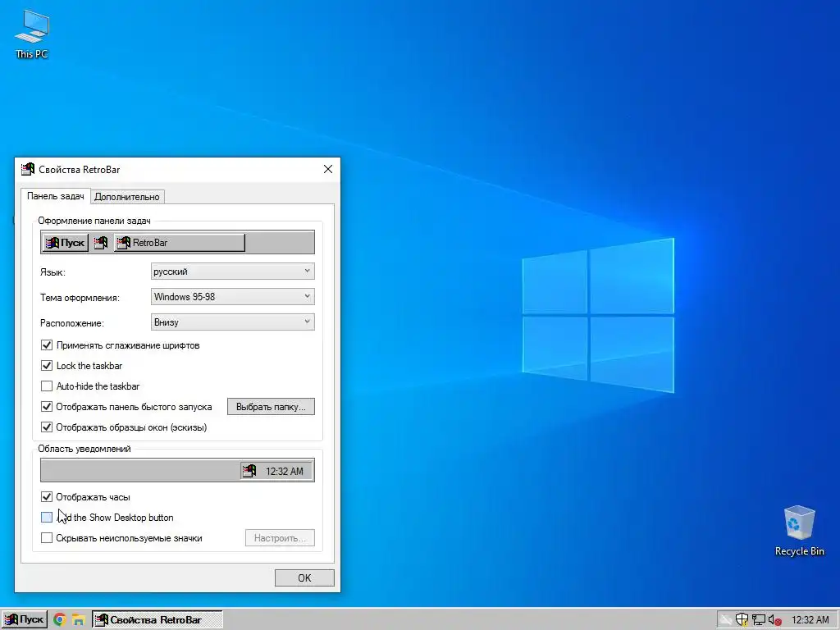Open the This PC desktop icon
This screenshot has height=630, width=840.
(x=32, y=34)
